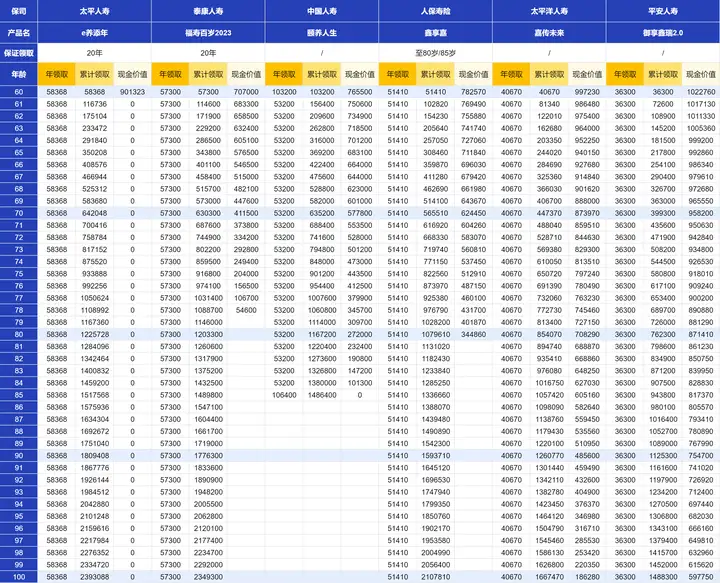This screenshot has width=720, height=583.
Task: Click the 太平洋人寿 header cell
Action: 548,11
